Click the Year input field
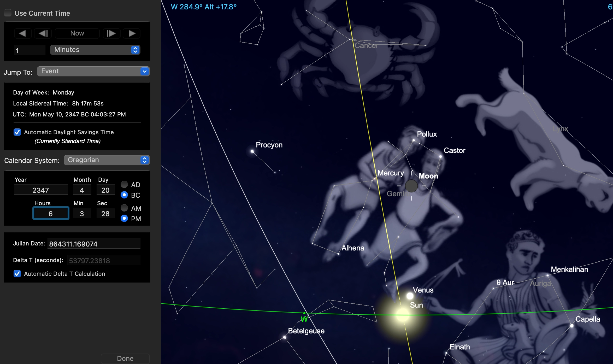This screenshot has width=613, height=364. coord(41,190)
